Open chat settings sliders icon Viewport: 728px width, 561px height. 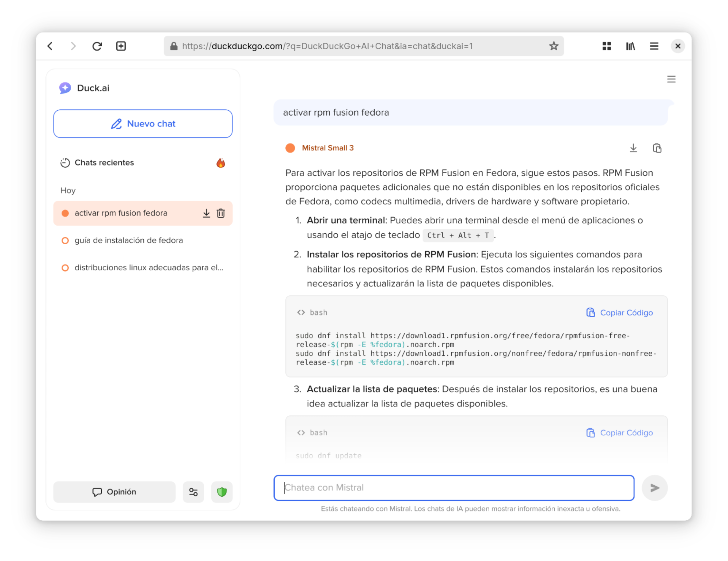(193, 492)
